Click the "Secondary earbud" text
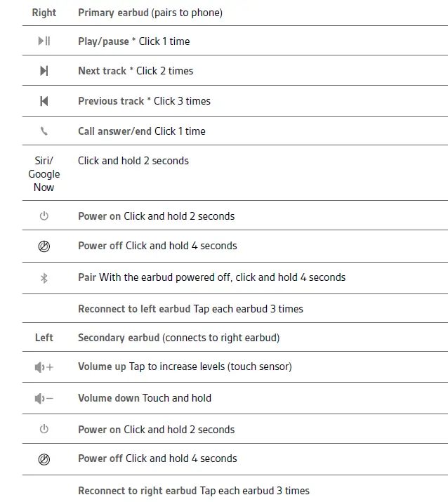 point(119,338)
